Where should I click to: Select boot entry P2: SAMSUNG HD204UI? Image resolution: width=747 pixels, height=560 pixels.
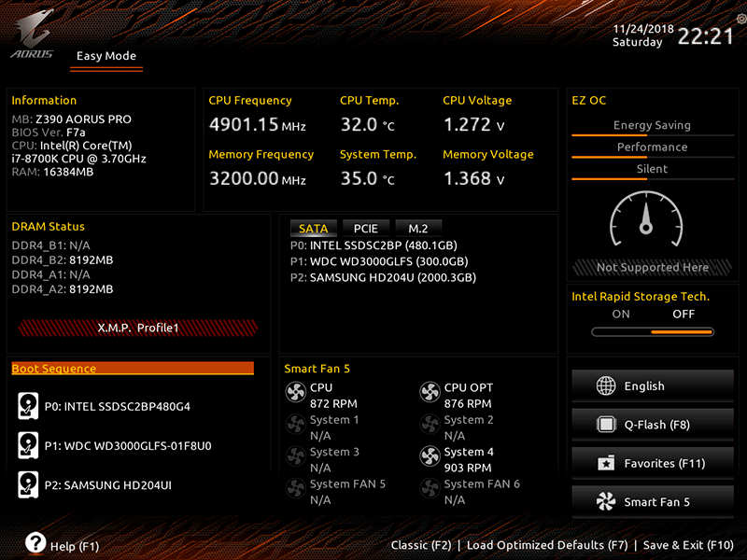107,485
